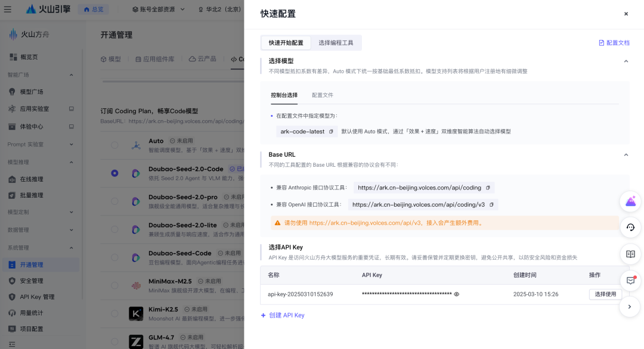Click the 创建 API Key link
Viewport: 644px width, 349px height.
(x=283, y=316)
